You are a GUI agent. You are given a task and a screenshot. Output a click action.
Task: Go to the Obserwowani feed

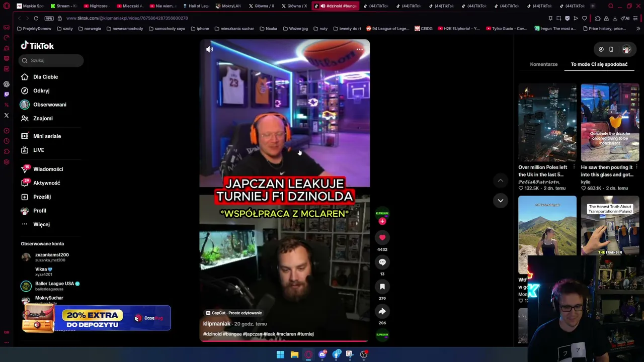click(x=43, y=105)
